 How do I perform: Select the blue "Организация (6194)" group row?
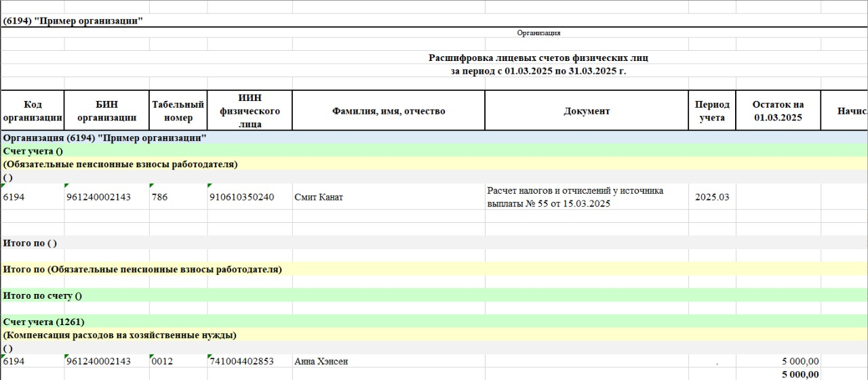coord(105,138)
